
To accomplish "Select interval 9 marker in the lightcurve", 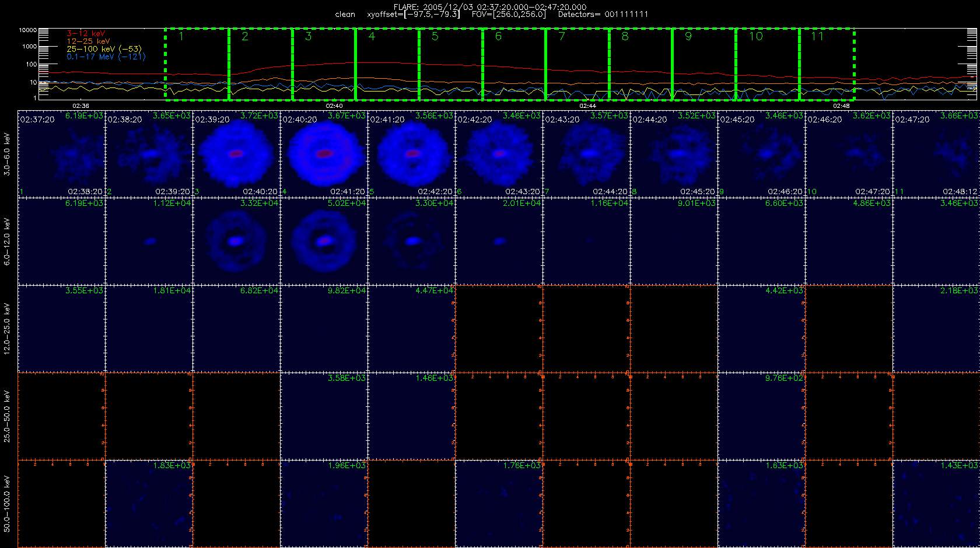I will 688,36.
